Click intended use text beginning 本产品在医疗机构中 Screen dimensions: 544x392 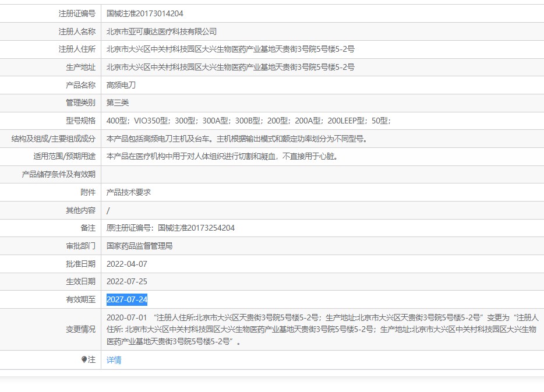tap(222, 157)
